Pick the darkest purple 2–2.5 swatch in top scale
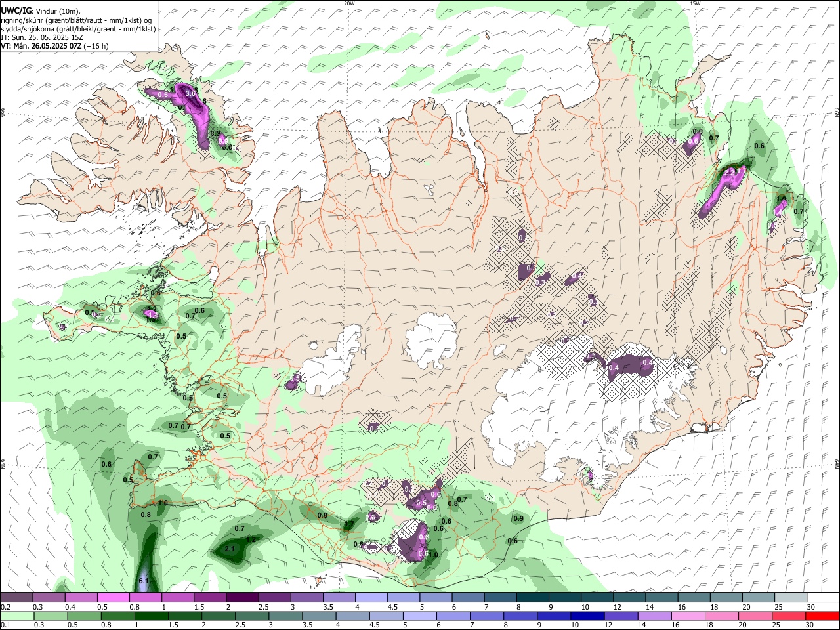 pos(242,597)
